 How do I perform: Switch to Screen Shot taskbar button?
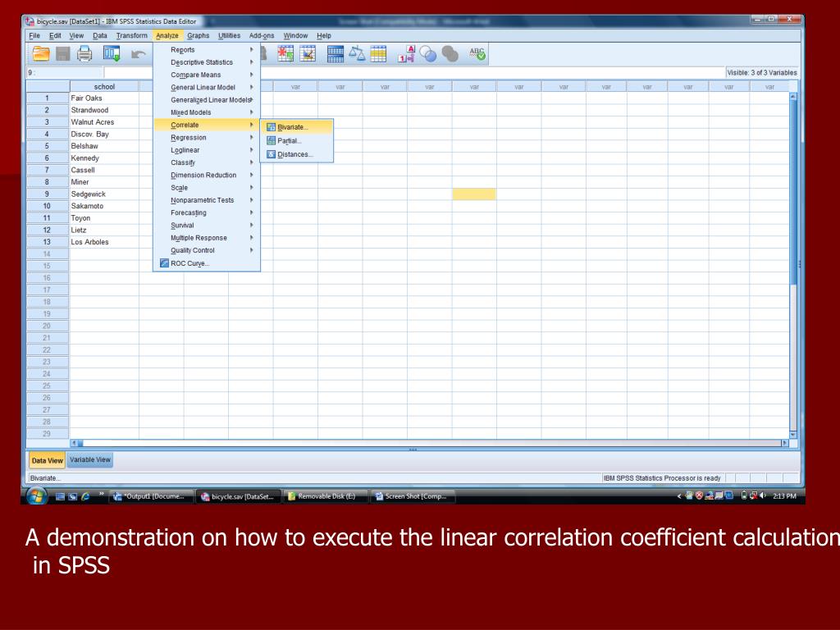(x=413, y=496)
